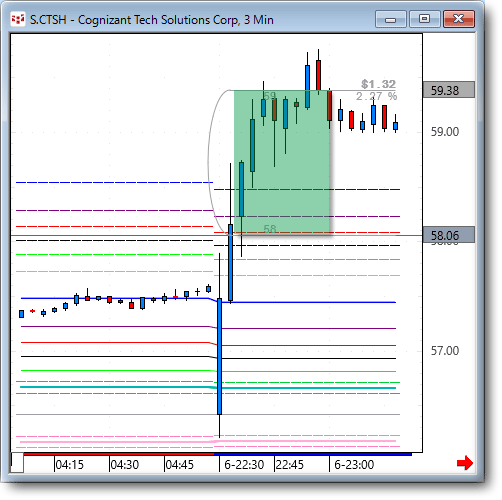Click the window title S.CTSH Cognizant Tech

click(152, 20)
